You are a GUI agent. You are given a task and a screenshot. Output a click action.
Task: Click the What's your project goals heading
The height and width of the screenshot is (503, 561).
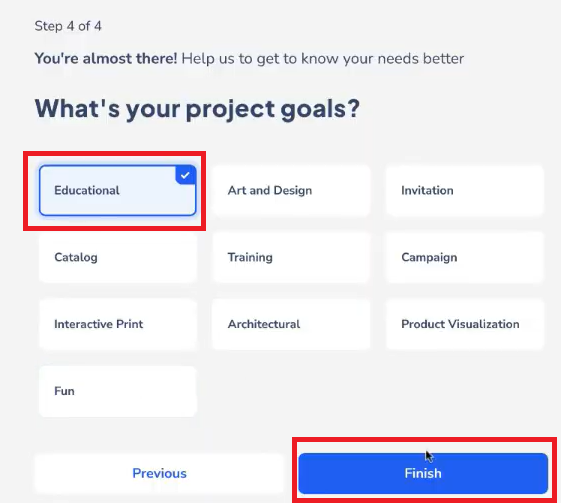pos(197,109)
